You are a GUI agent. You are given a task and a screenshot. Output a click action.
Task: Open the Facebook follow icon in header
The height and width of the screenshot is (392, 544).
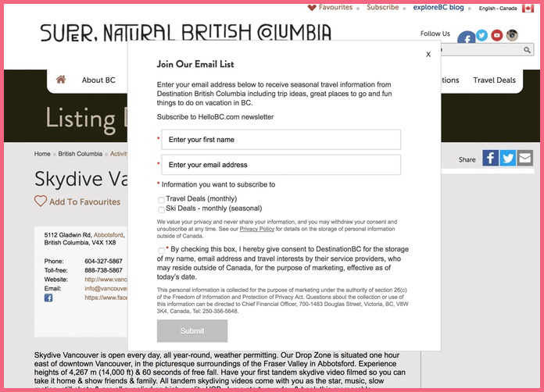[466, 37]
